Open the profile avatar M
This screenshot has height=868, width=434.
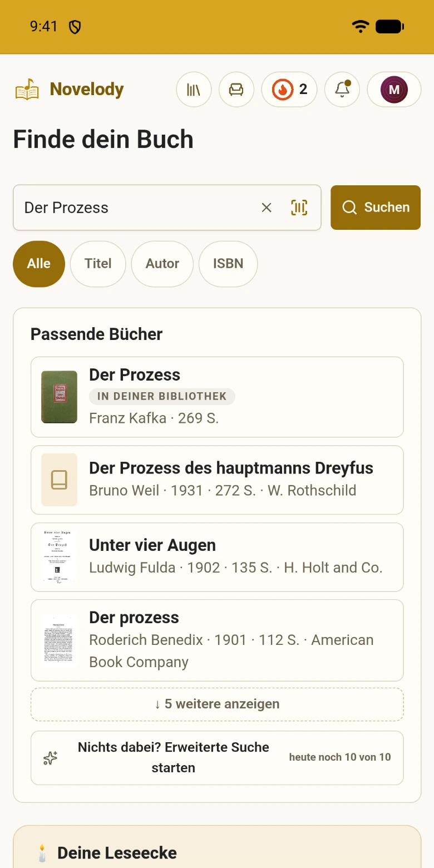[x=394, y=89]
